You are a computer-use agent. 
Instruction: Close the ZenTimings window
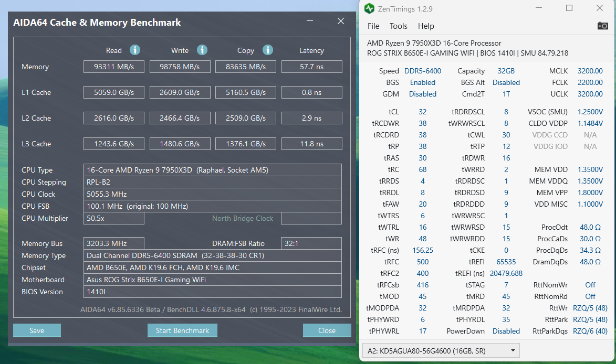pos(600,8)
